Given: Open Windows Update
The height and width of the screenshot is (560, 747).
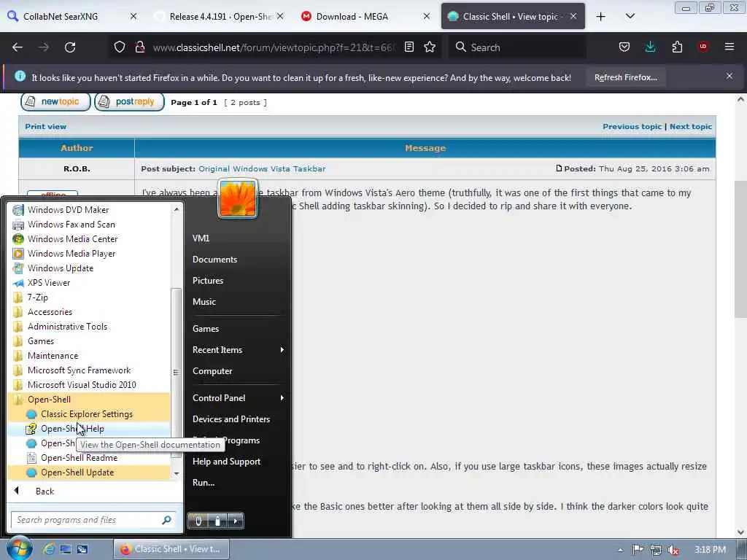Looking at the screenshot, I should (89, 268).
